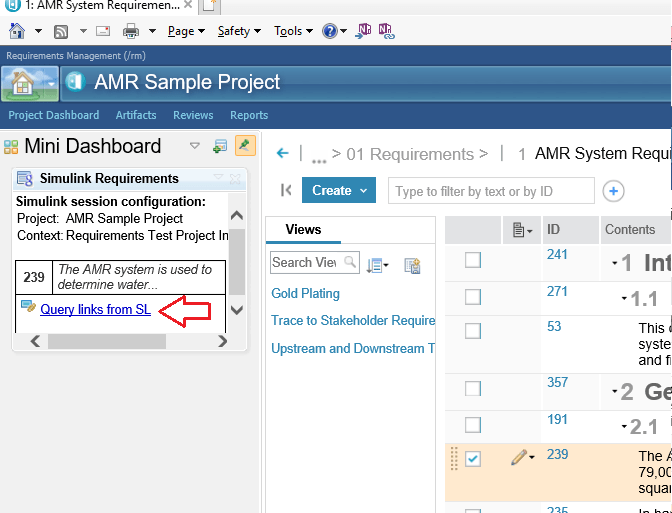Click the Print icon
The image size is (672, 513).
point(131,31)
